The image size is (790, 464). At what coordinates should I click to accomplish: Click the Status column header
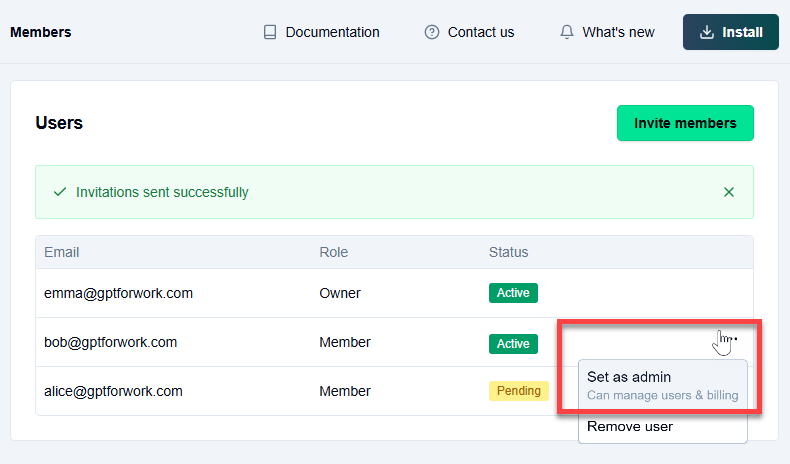click(x=508, y=252)
